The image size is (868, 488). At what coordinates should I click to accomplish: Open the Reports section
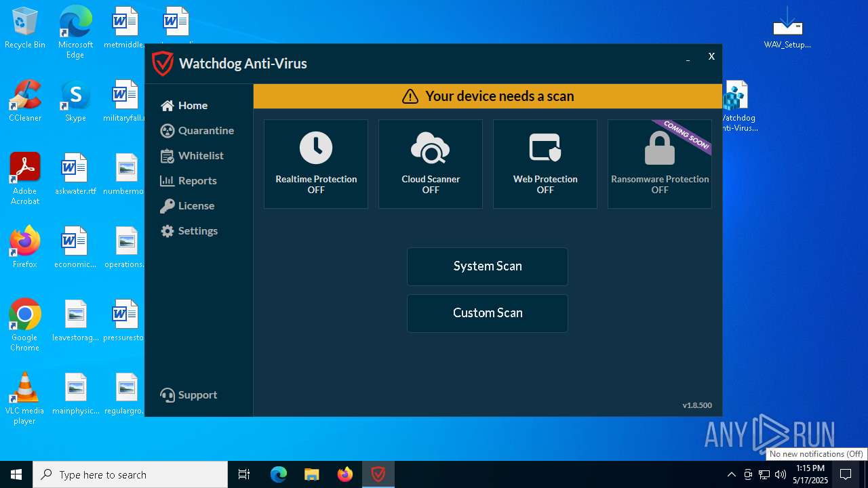point(189,181)
